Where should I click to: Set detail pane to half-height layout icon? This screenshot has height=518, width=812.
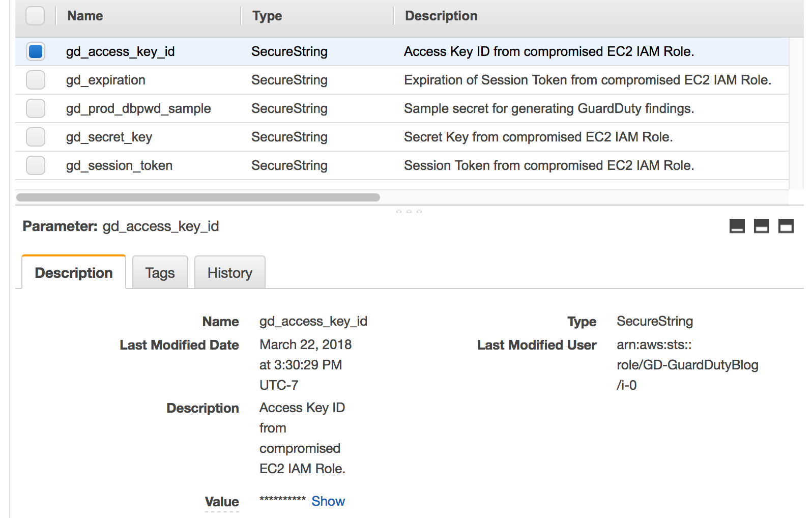tap(761, 226)
